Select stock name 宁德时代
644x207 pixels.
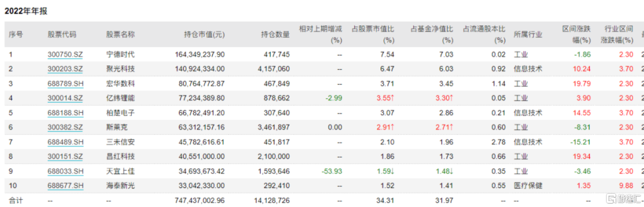pos(120,54)
